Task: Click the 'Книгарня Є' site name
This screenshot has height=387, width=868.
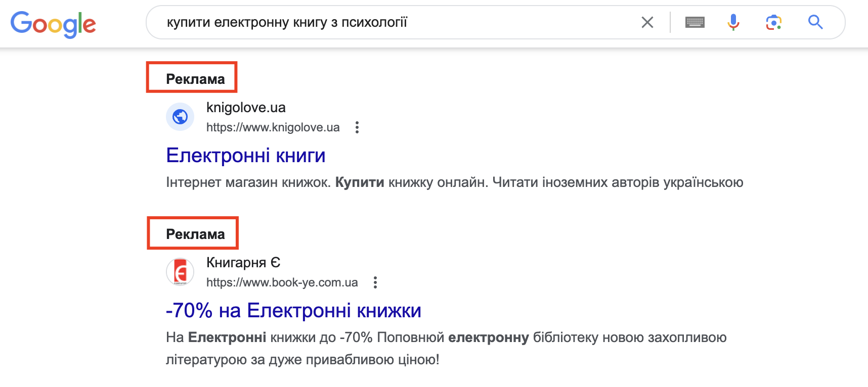Action: [x=243, y=263]
